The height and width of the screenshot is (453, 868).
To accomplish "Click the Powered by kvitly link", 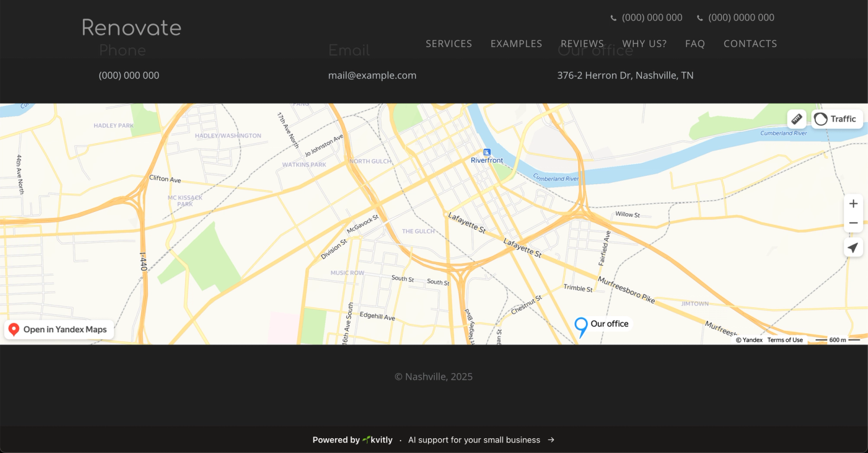I will (352, 440).
